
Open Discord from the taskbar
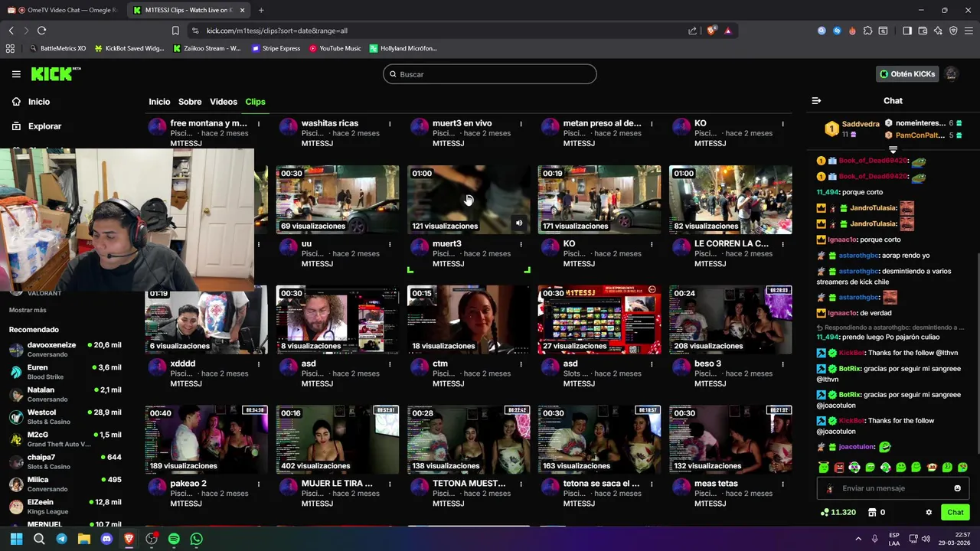[x=106, y=539]
